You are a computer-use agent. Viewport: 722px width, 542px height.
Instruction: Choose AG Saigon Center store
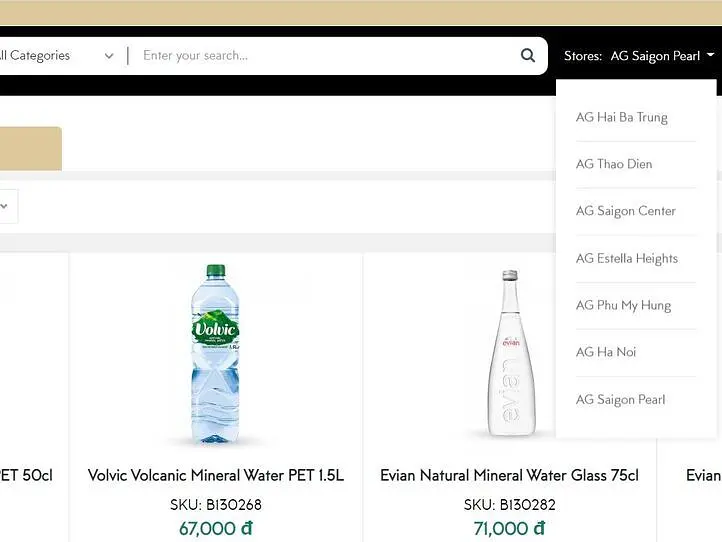tap(626, 211)
